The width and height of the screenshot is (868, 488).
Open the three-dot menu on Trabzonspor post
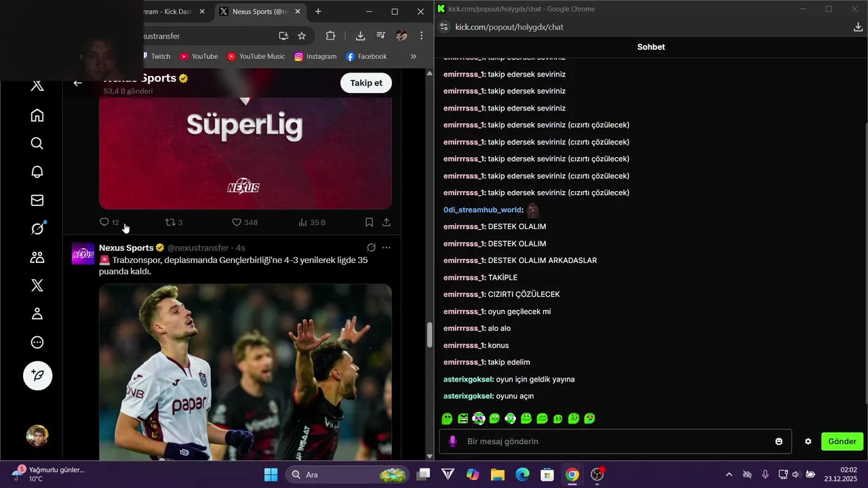pos(387,248)
